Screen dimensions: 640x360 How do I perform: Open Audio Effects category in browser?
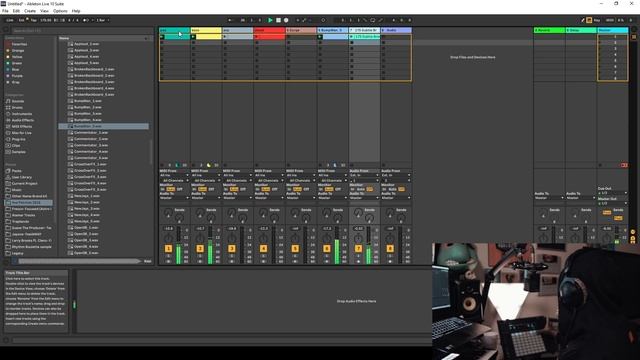click(x=23, y=120)
